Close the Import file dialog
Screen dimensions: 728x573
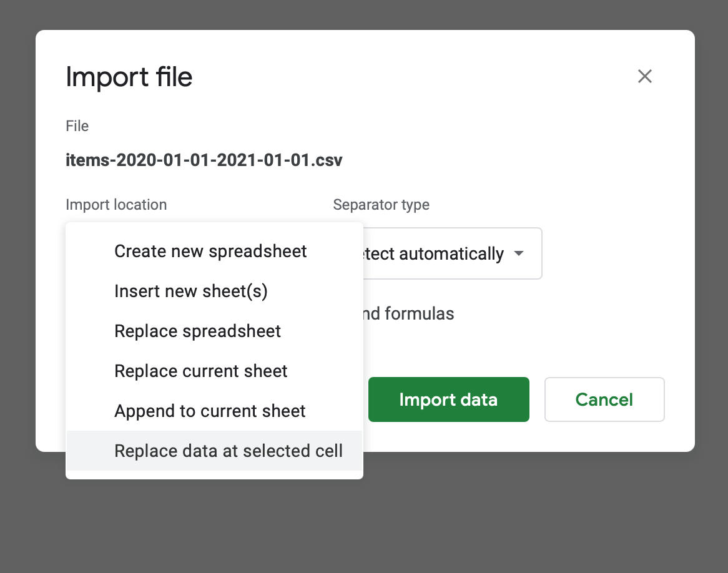644,76
